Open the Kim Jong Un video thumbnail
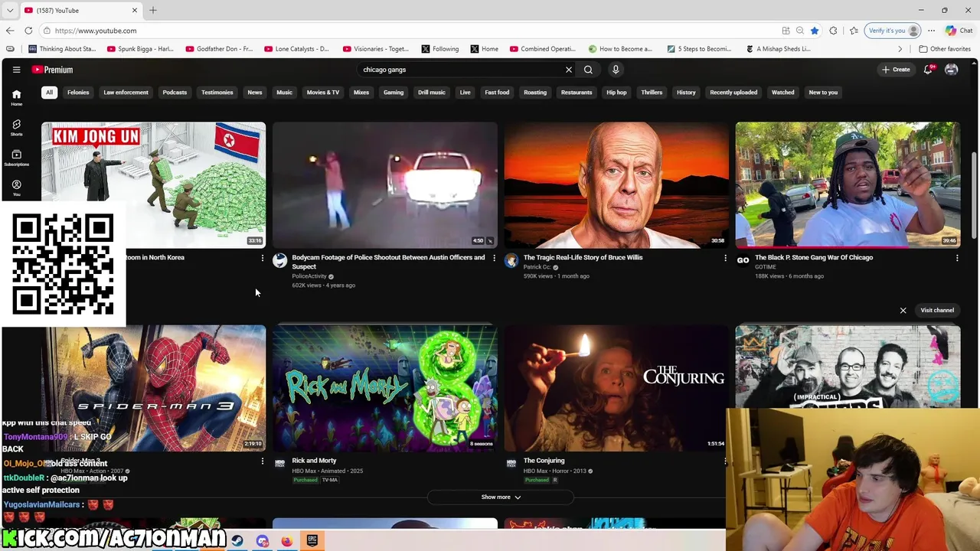Viewport: 980px width, 551px height. coord(154,184)
